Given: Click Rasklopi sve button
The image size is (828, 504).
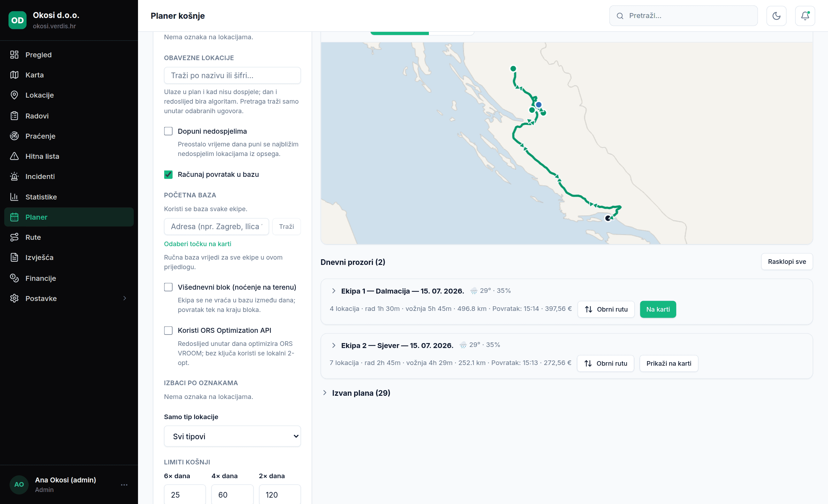Looking at the screenshot, I should [787, 262].
